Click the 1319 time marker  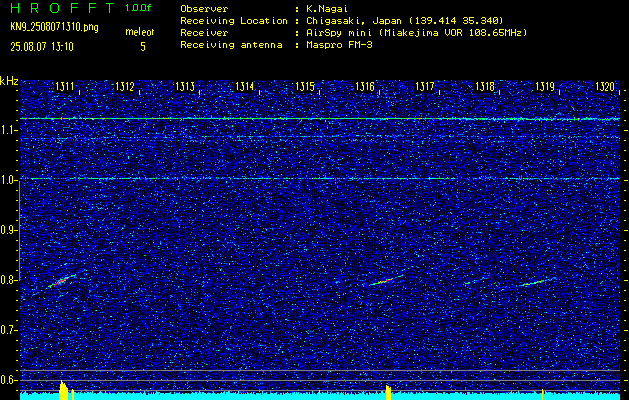[x=545, y=86]
